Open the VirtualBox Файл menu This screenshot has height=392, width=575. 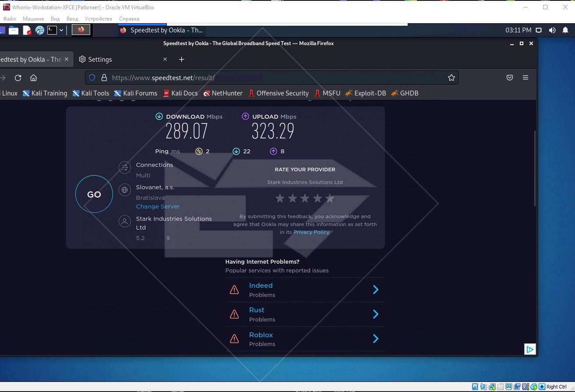tap(9, 19)
